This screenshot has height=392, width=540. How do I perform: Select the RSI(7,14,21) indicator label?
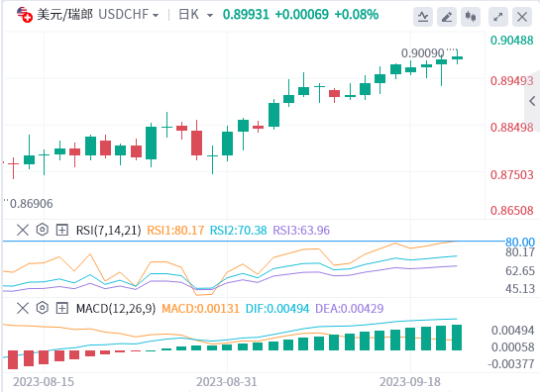point(108,231)
